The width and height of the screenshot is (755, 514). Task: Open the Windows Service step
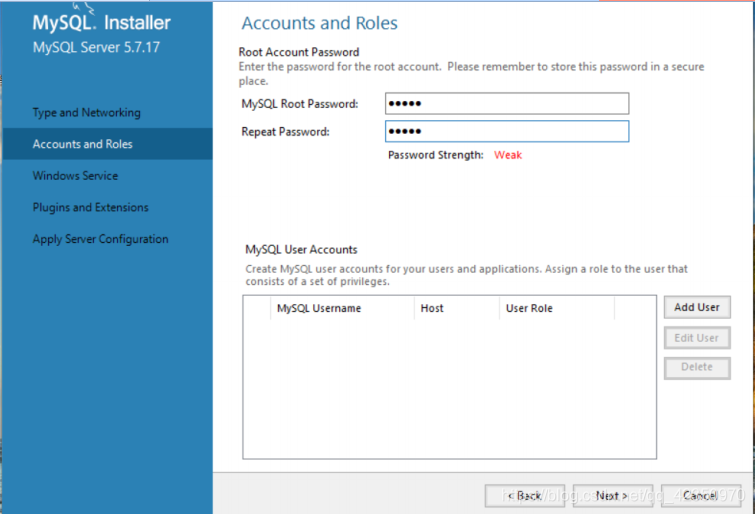pyautogui.click(x=75, y=176)
